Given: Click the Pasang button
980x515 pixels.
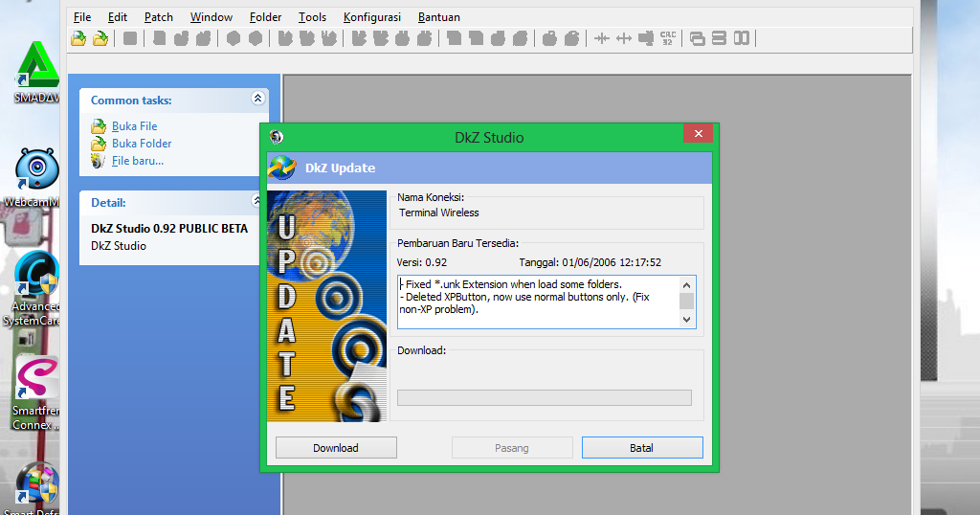Looking at the screenshot, I should click(512, 447).
